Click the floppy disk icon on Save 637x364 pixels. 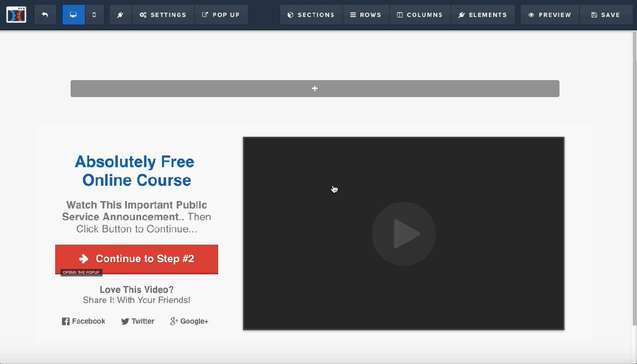[x=594, y=14]
